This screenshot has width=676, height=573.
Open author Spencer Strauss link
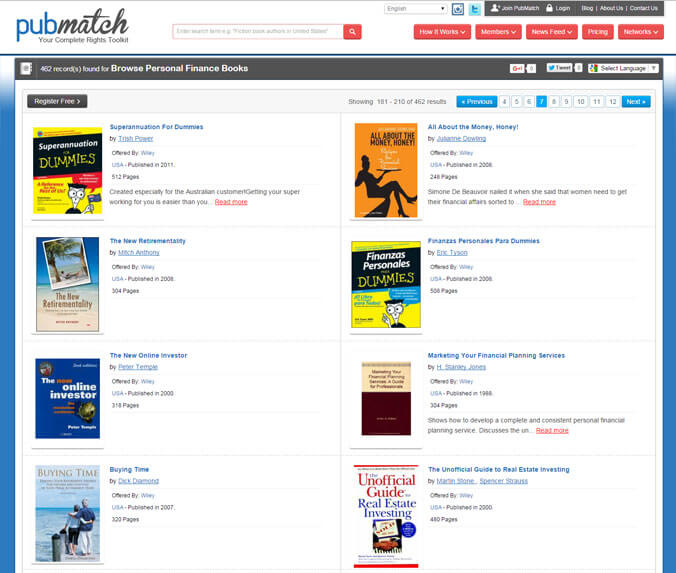tap(504, 481)
